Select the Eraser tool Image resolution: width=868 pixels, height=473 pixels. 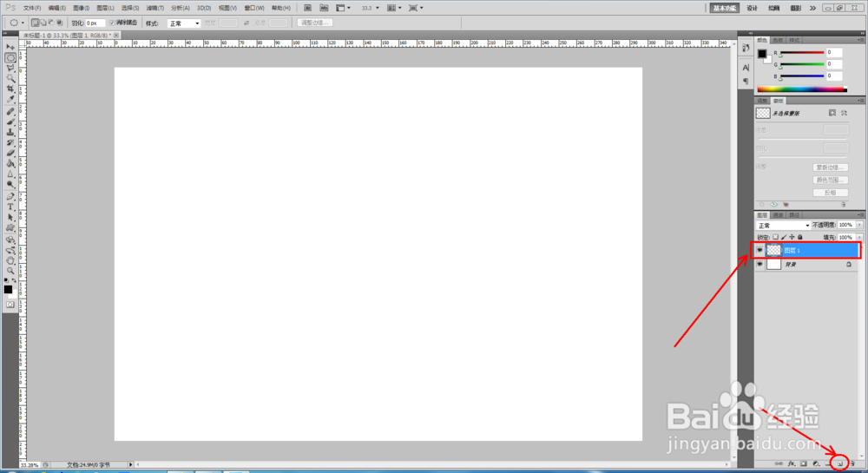click(x=10, y=154)
